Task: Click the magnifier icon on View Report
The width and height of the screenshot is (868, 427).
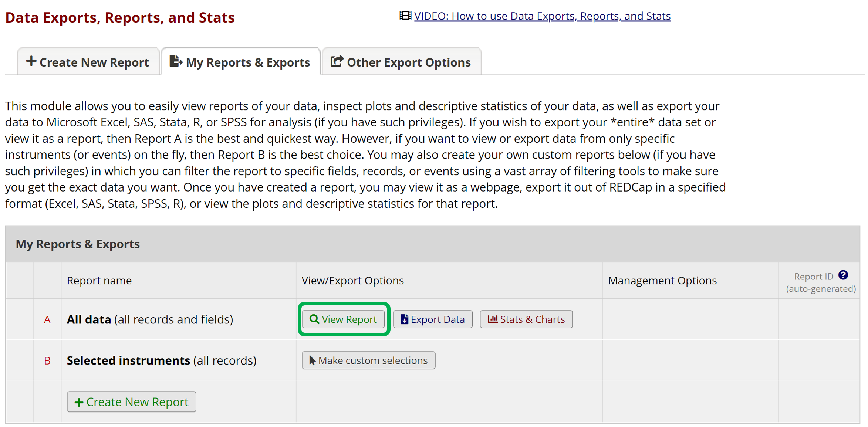Action: tap(314, 319)
